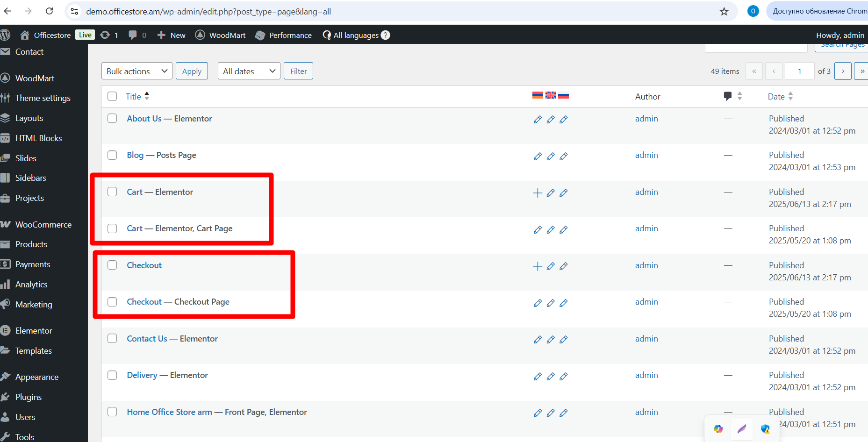Select the Delivery row checkbox
The image size is (868, 442).
coord(112,375)
